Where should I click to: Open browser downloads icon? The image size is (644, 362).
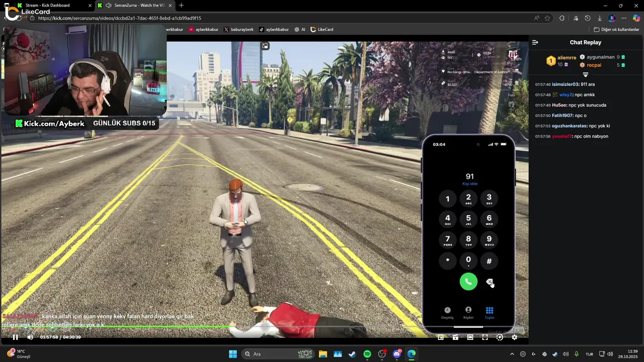pos(600,18)
